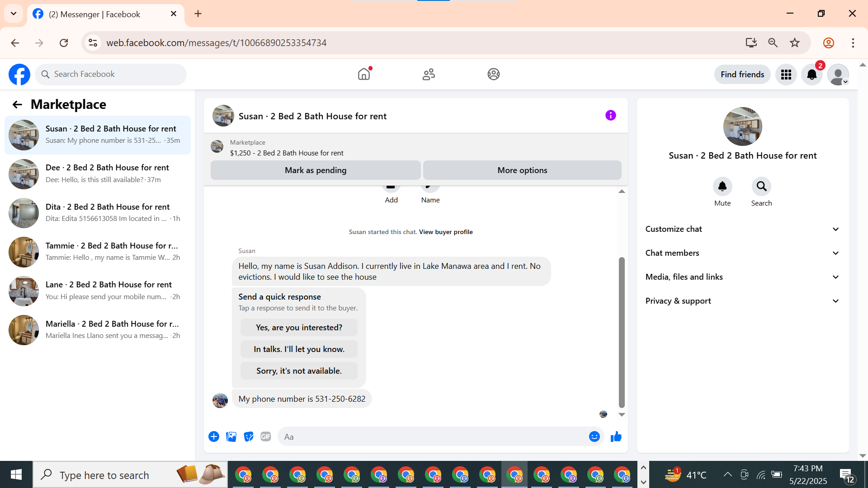Open the Facebook menu grid icon
This screenshot has width=868, height=488.
[786, 75]
